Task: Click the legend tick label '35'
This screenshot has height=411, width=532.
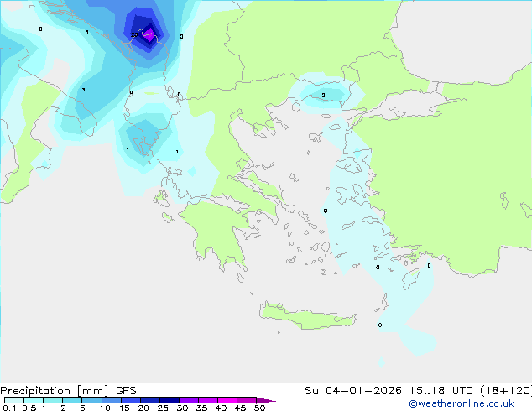Action: [x=201, y=408]
